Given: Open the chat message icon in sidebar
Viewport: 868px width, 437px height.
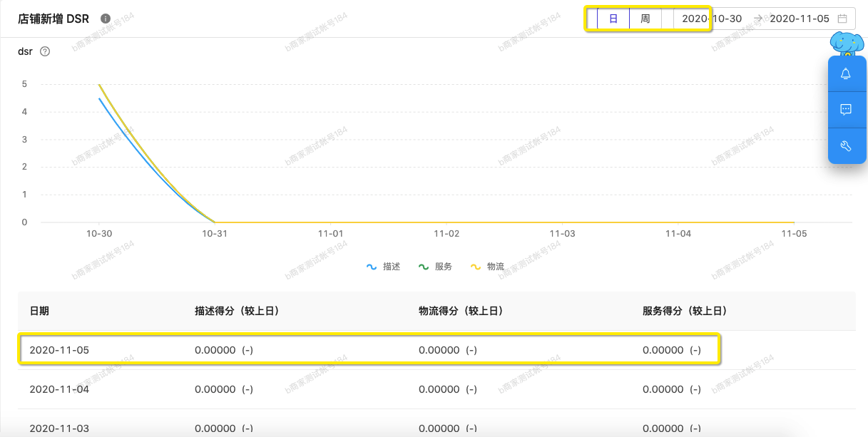Looking at the screenshot, I should pos(846,110).
